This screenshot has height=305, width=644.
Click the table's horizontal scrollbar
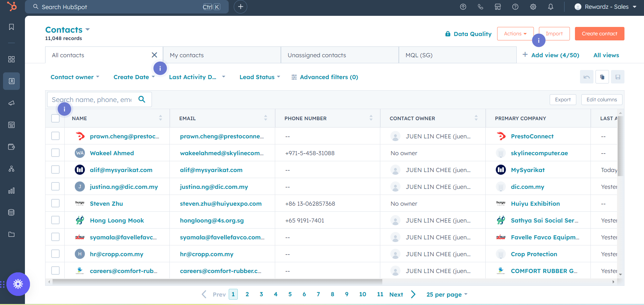217,282
